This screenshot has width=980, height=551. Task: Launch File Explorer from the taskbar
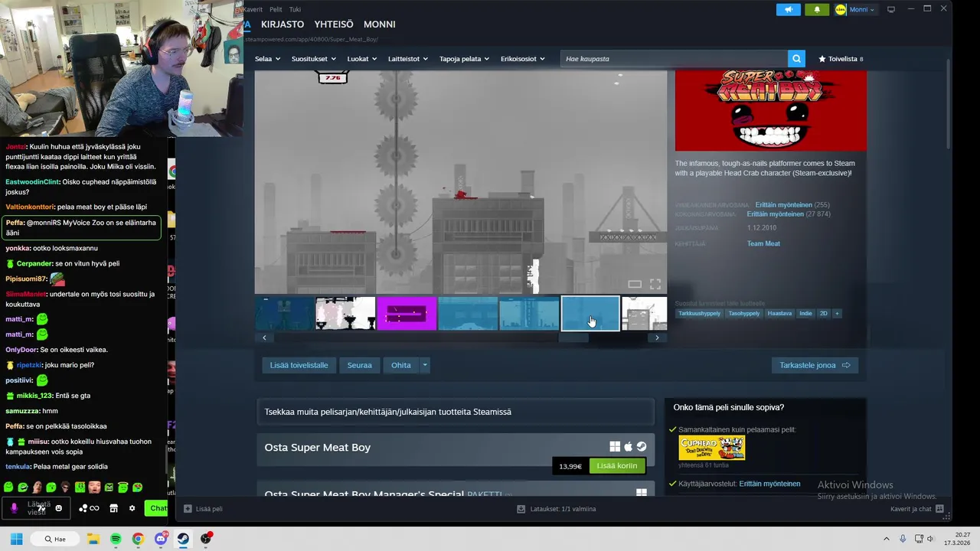(x=93, y=539)
